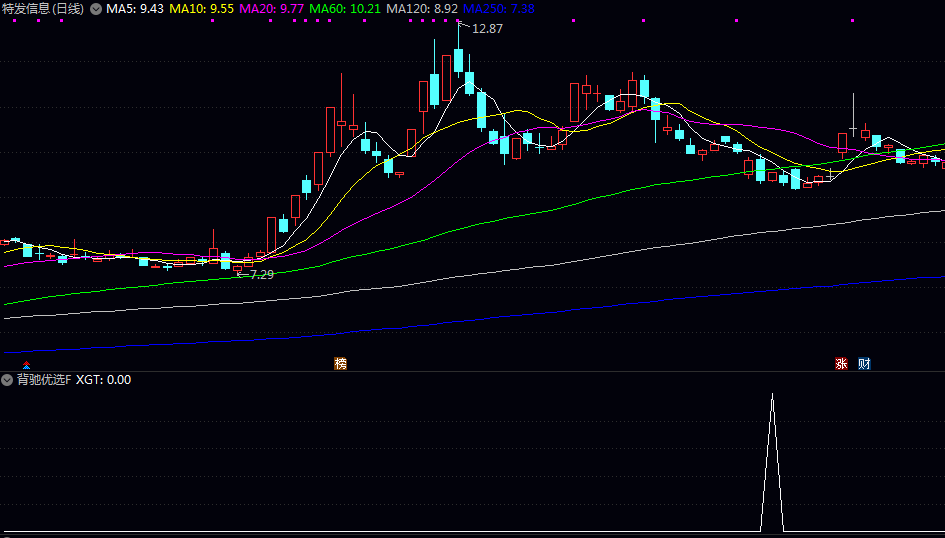Click the small red arrow marker at bottom left
This screenshot has width=945, height=538.
pyautogui.click(x=26, y=365)
